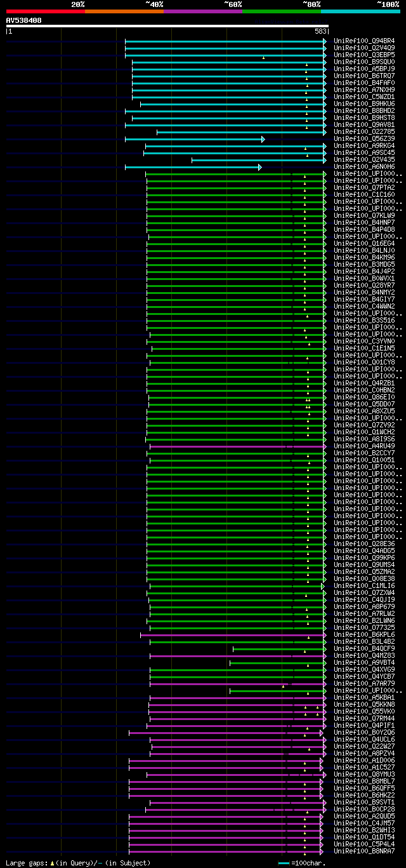406x868 pixels.
Task: Click the orange ~40% legend segment
Action: tap(124, 11)
